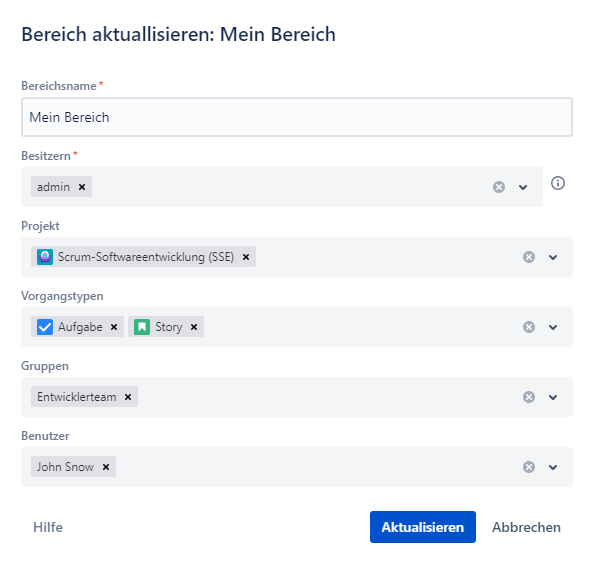
Task: Expand the Besitzern dropdown
Action: (523, 187)
